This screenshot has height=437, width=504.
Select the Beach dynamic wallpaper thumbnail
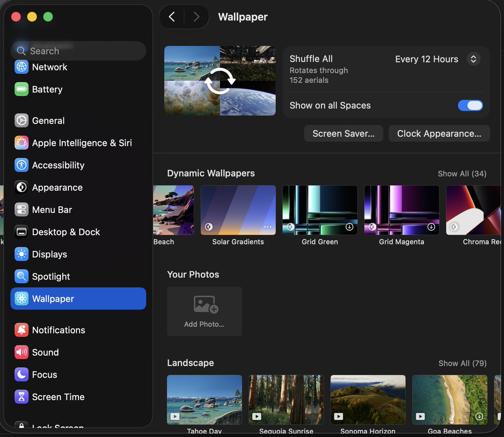[173, 210]
